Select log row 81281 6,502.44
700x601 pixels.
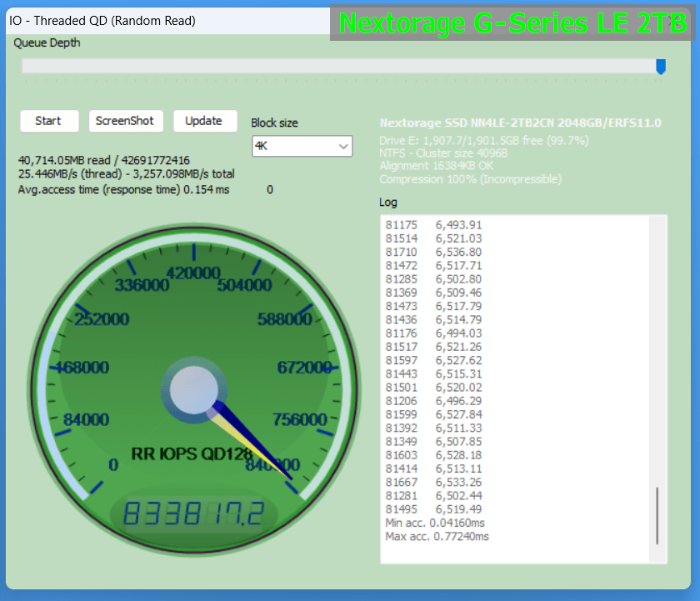tap(433, 496)
